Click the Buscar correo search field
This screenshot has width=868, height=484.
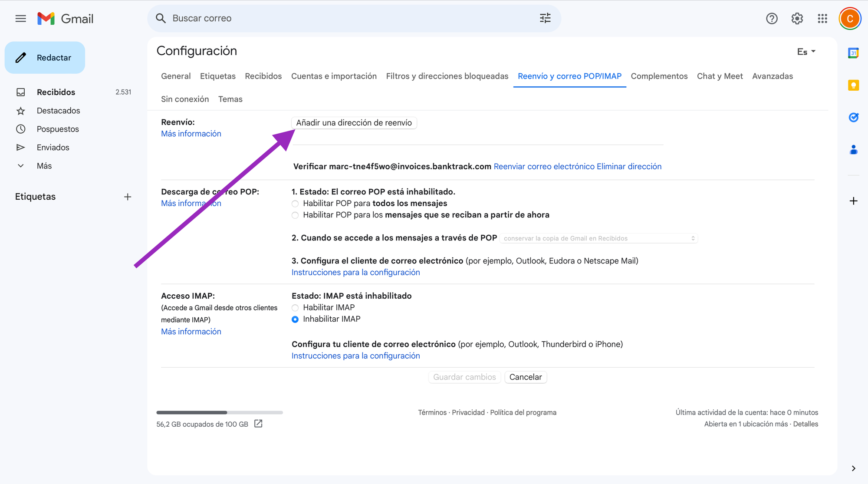347,18
